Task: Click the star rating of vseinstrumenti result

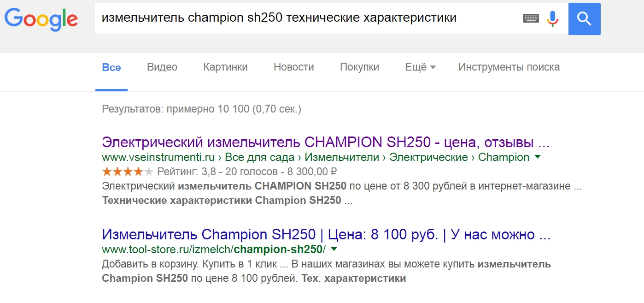Action: pyautogui.click(x=128, y=172)
